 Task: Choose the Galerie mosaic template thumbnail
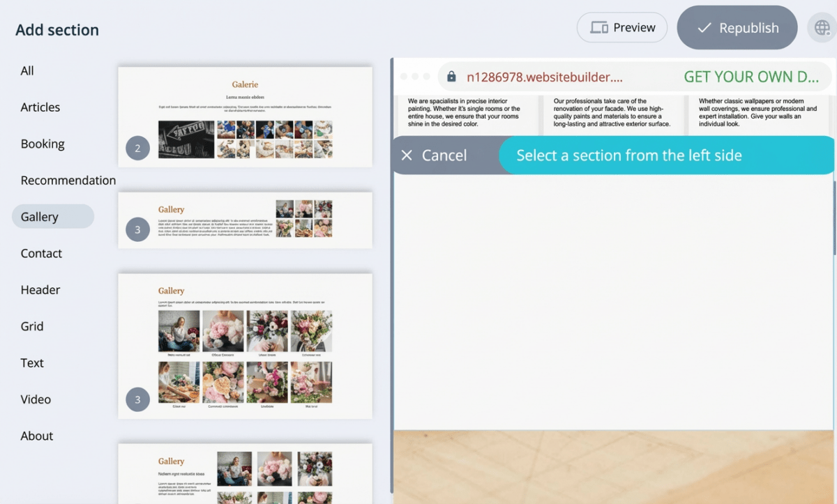(245, 116)
